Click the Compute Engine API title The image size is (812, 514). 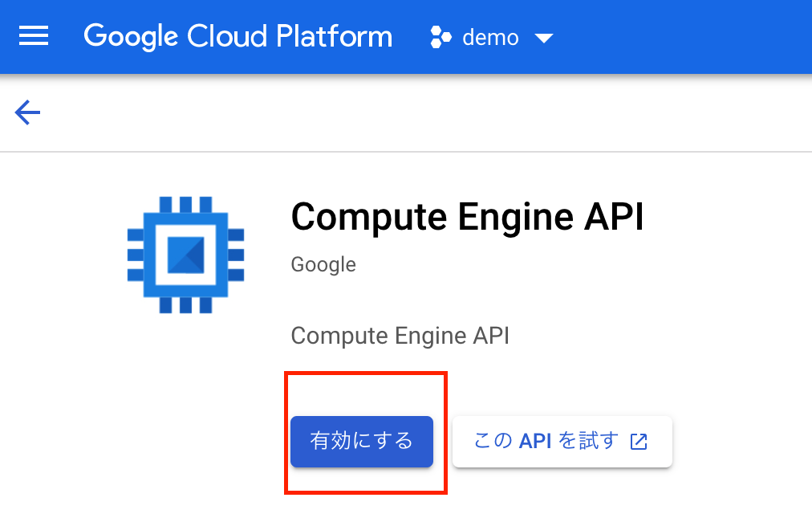tap(466, 217)
